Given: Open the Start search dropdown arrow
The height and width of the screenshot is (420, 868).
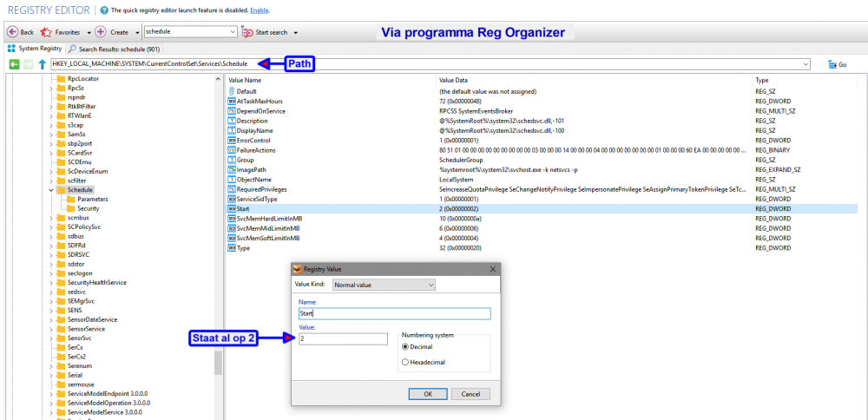Looking at the screenshot, I should (296, 33).
